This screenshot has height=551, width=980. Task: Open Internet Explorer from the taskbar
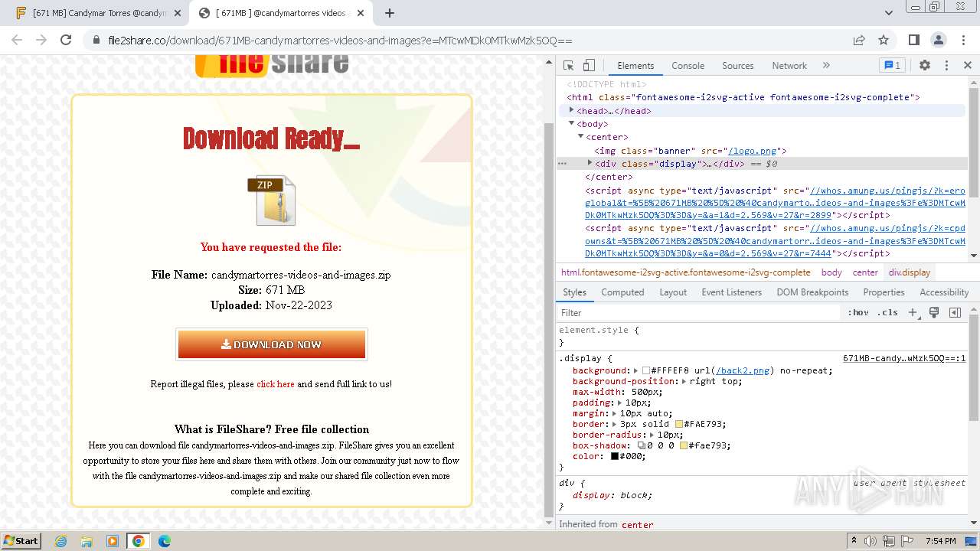point(61,540)
